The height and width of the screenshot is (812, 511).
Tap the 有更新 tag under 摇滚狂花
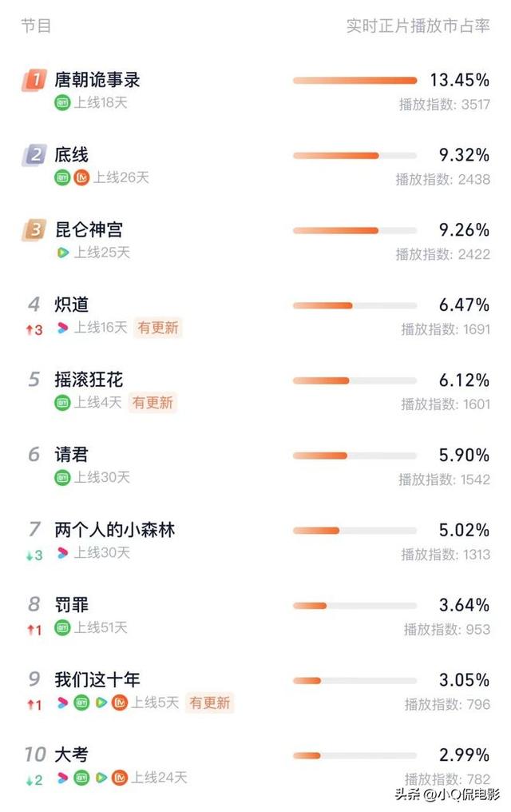[x=153, y=403]
